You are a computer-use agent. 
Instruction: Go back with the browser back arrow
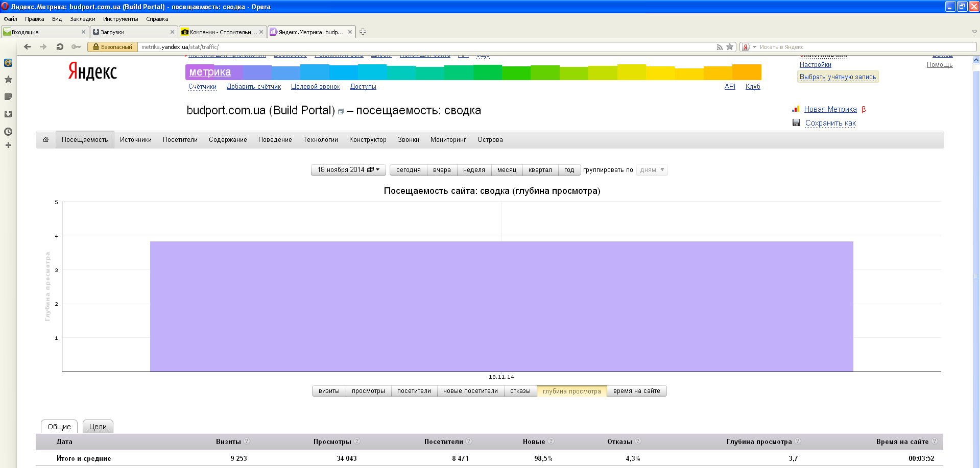tap(28, 46)
